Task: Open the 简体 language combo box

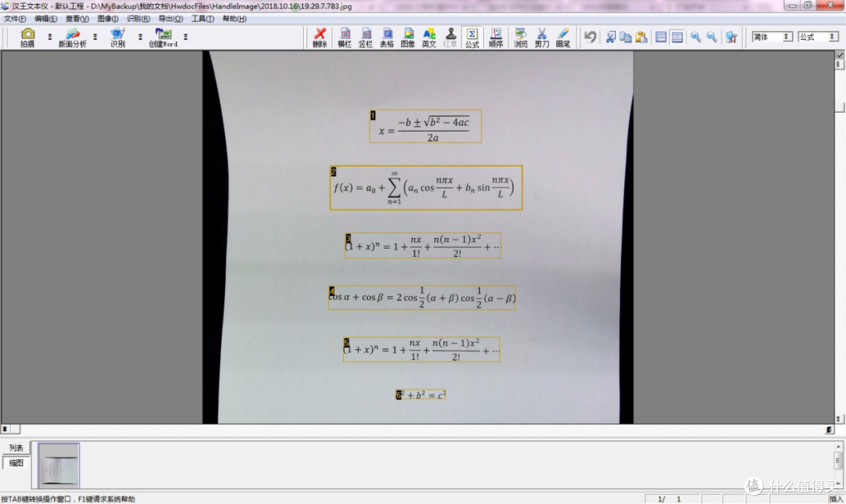Action: coord(772,37)
